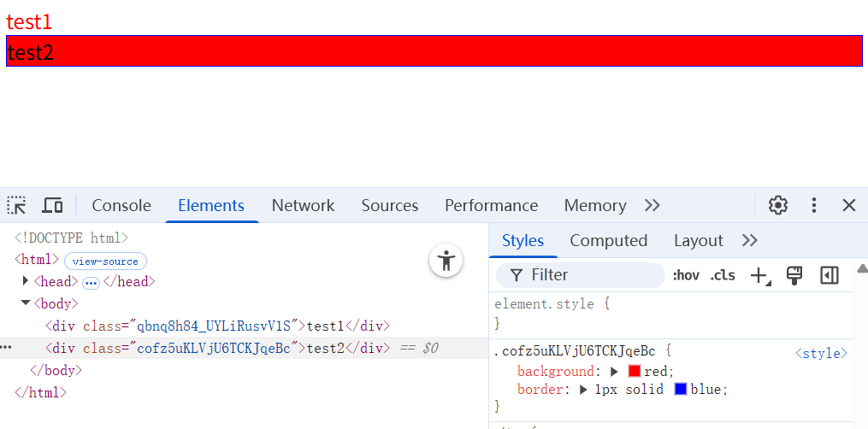
Task: Switch to the Network tab
Action: (x=303, y=205)
